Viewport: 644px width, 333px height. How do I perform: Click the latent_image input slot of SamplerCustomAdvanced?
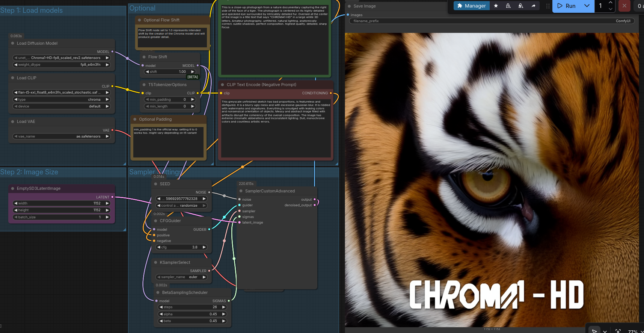[240, 223]
